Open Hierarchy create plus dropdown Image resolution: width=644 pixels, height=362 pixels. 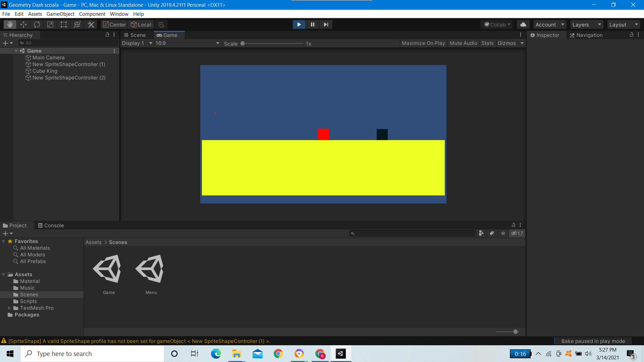coord(7,43)
